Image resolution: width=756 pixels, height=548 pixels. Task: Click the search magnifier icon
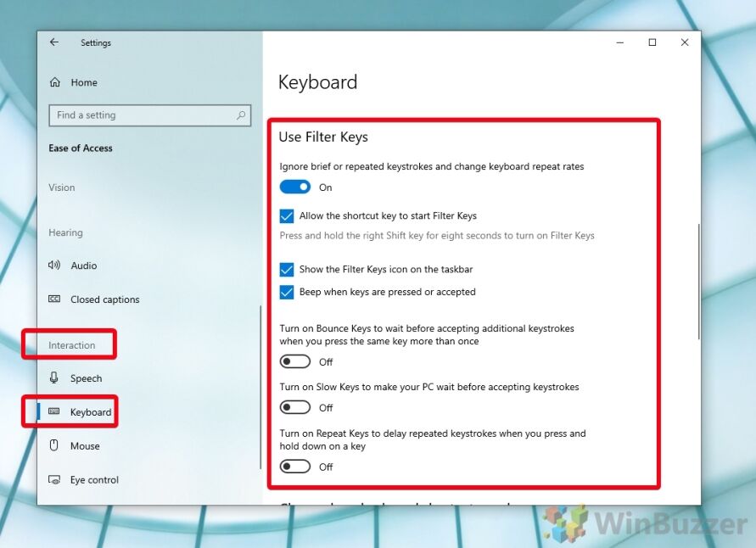[x=241, y=115]
